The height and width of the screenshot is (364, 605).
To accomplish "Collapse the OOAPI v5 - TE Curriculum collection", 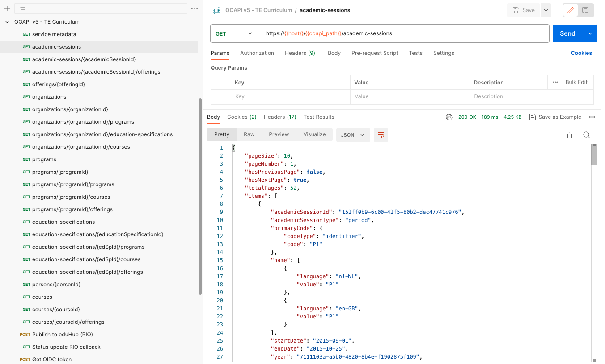I will click(x=7, y=22).
